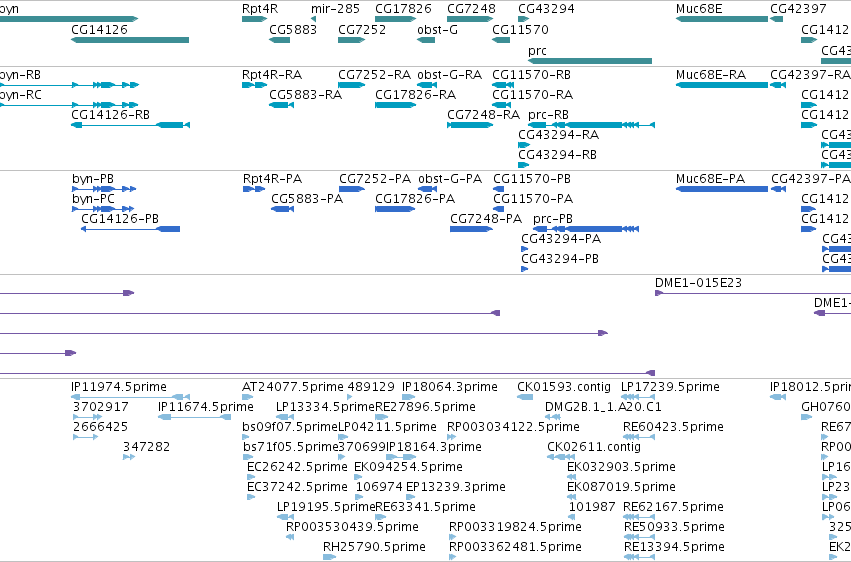Open the Muc68E-RA transcript bar

click(x=722, y=85)
